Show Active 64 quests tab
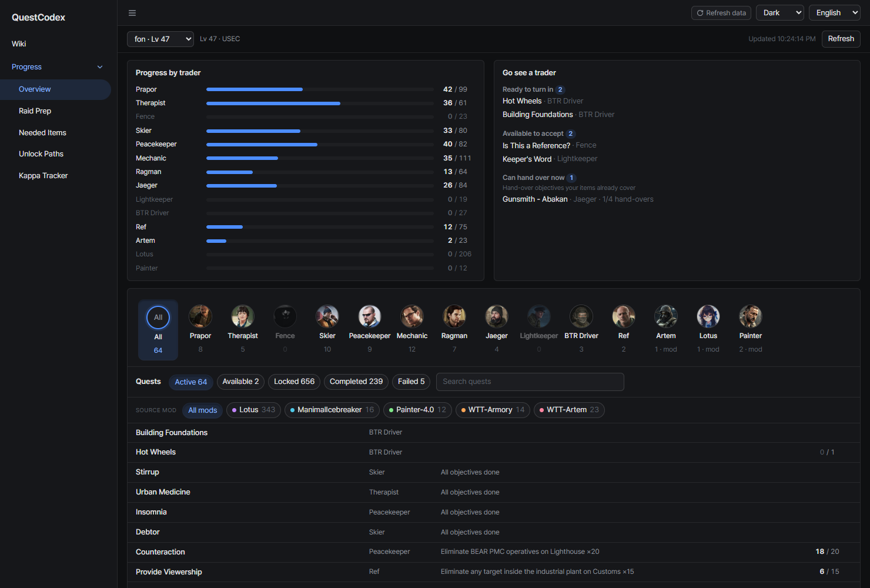 click(191, 382)
